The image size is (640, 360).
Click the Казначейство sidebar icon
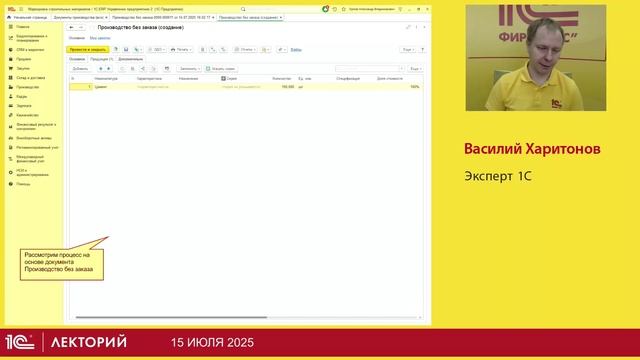click(11, 115)
